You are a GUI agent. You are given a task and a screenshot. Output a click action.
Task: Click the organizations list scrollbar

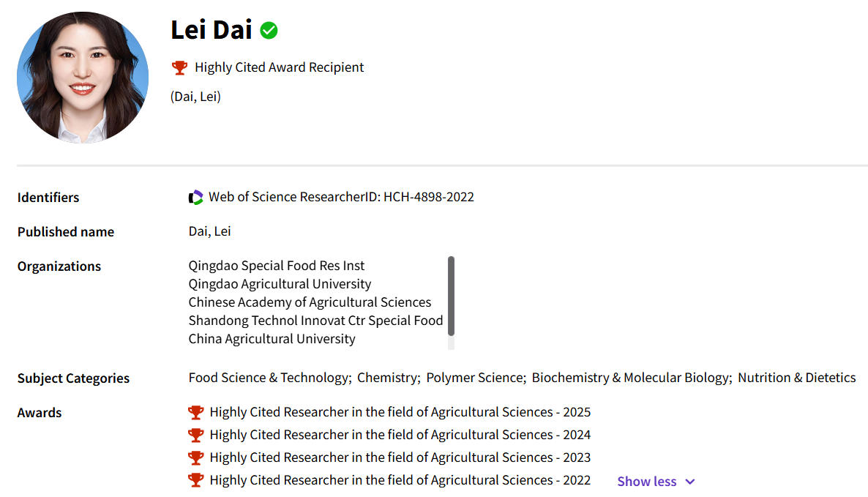point(451,296)
